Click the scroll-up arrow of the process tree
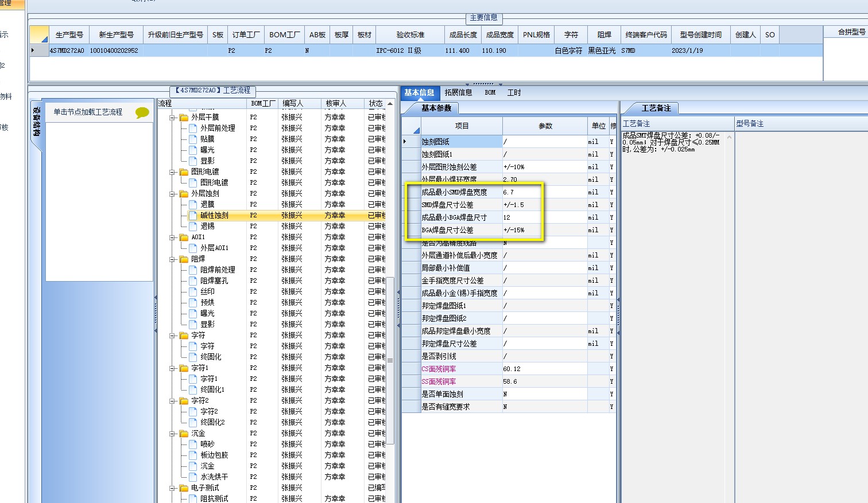The width and height of the screenshot is (868, 503). (x=390, y=104)
